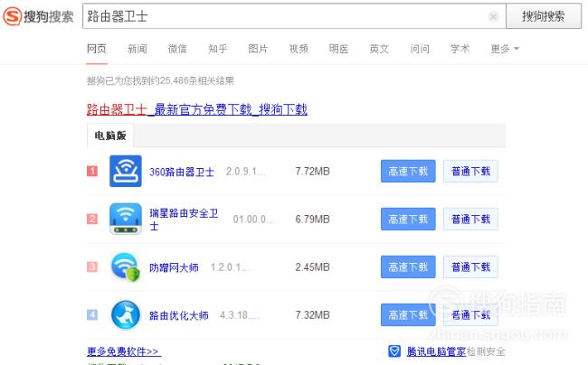Click the version text 1.2.0.1...
Image resolution: width=588 pixels, height=365 pixels.
pos(230,267)
